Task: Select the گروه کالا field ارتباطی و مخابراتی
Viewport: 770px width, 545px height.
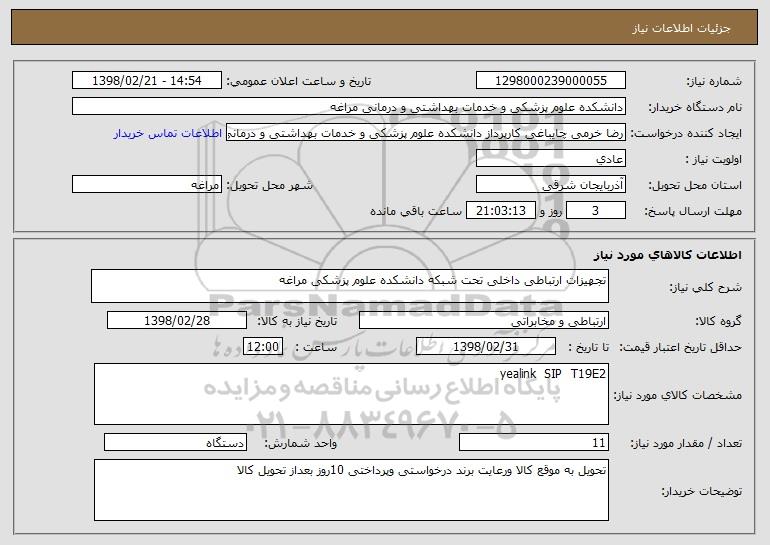Action: coord(484,320)
